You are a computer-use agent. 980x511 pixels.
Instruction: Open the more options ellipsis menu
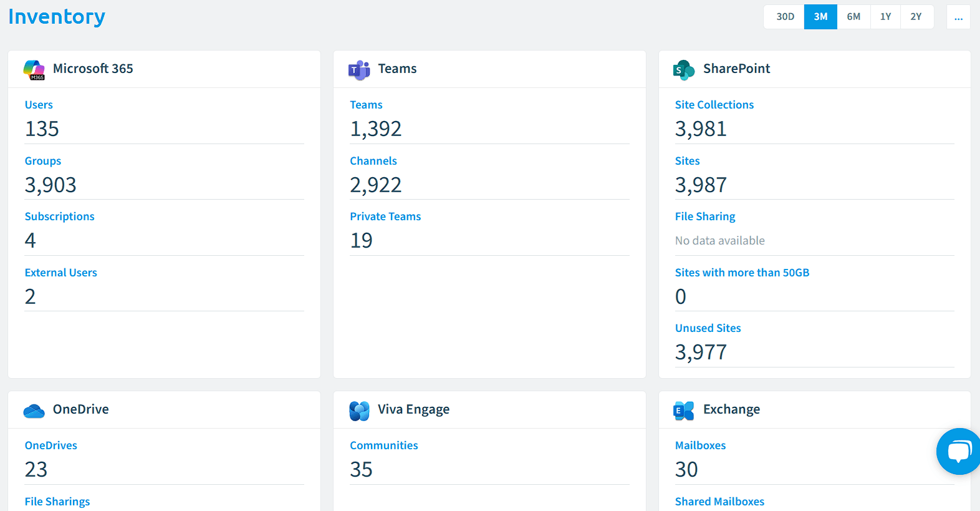[x=958, y=17]
